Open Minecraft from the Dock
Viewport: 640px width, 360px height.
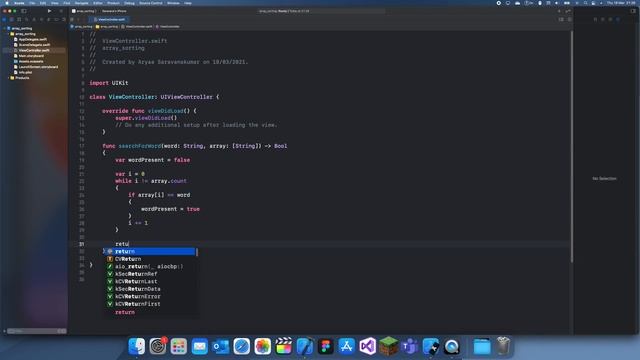(389, 347)
